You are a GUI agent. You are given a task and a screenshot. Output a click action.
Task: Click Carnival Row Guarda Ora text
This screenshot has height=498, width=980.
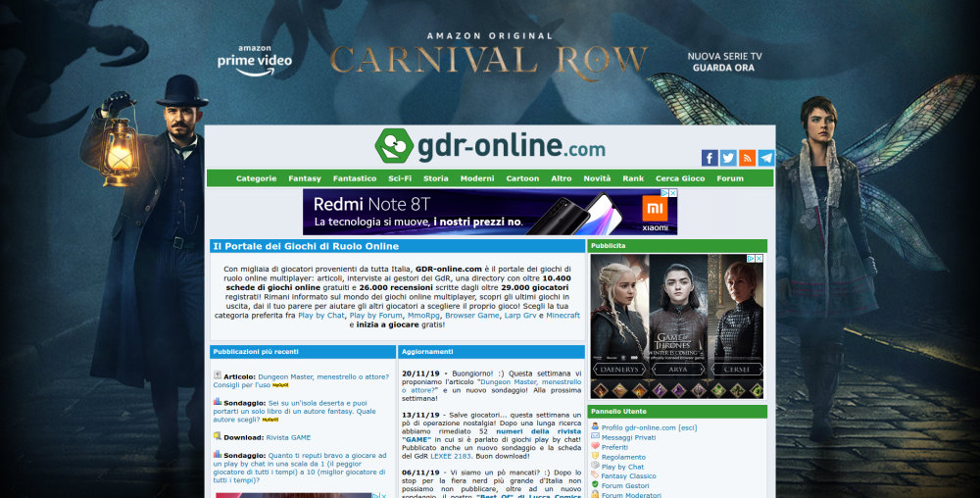[x=724, y=68]
